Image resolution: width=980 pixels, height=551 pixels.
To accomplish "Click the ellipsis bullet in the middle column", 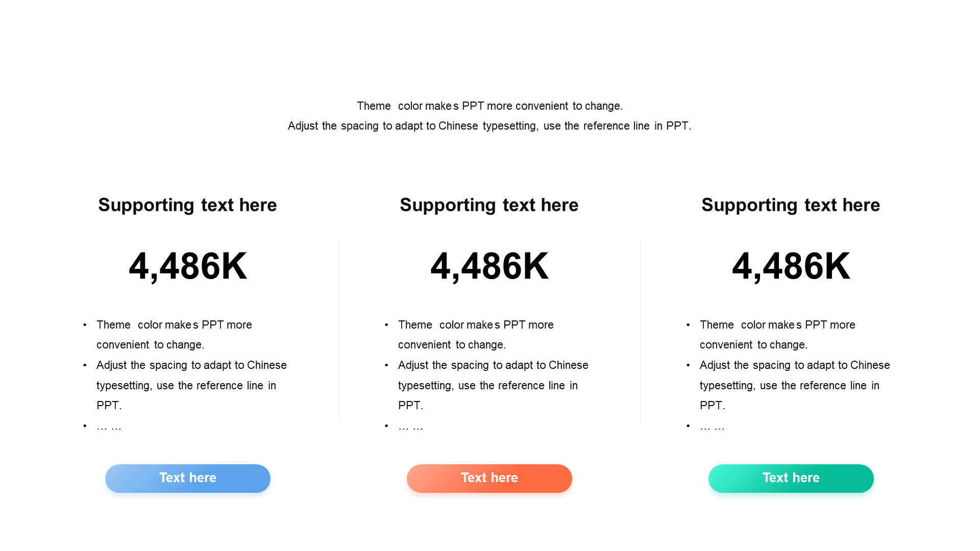I will click(410, 427).
